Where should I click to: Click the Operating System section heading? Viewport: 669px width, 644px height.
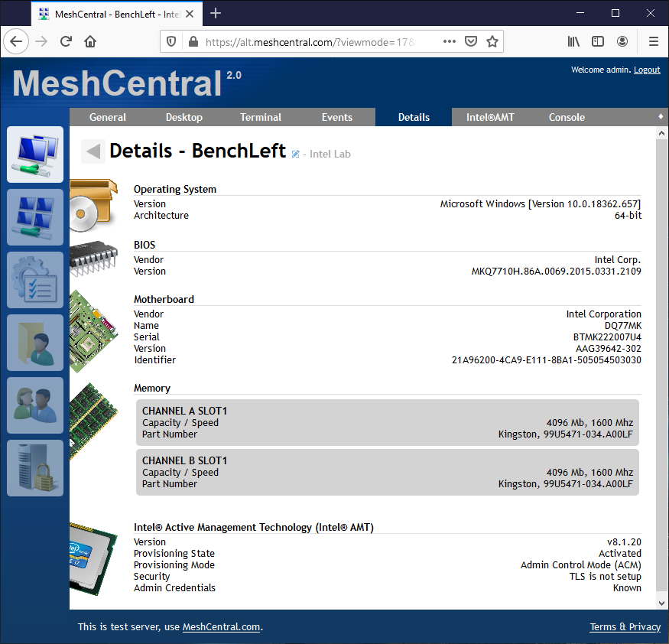point(175,189)
